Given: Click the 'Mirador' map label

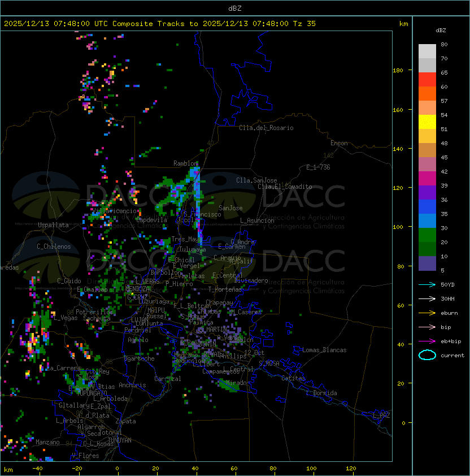Looking at the screenshot, I should click(x=238, y=383).
